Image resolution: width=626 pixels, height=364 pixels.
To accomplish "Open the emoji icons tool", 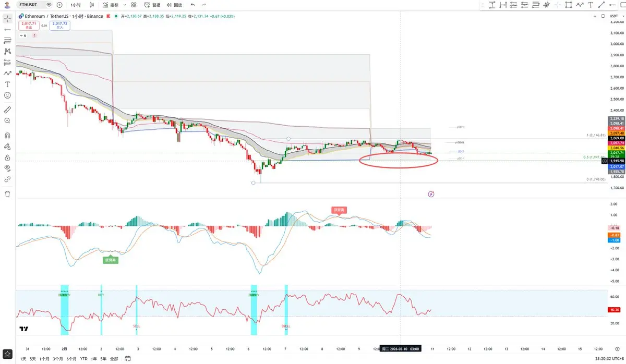I will (x=7, y=95).
